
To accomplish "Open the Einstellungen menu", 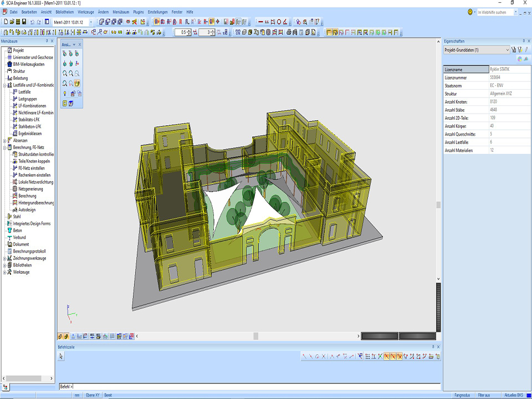I will click(x=157, y=12).
